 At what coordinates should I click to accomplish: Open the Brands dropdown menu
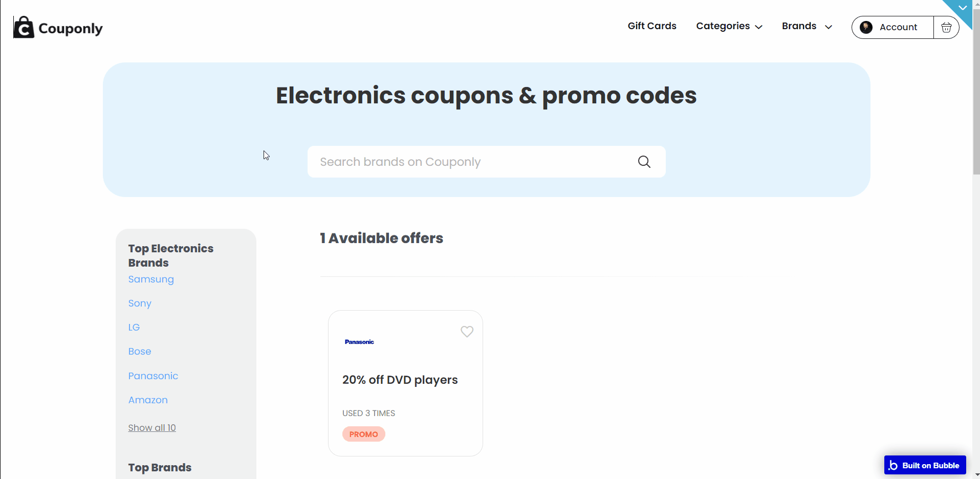(807, 26)
